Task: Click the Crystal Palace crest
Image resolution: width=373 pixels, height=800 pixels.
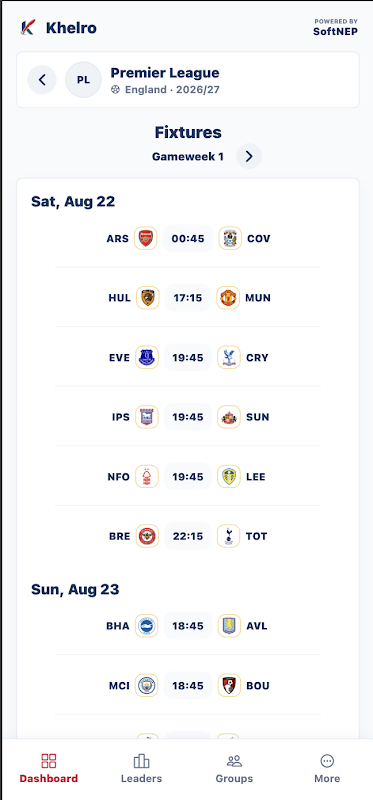Action: pos(229,358)
